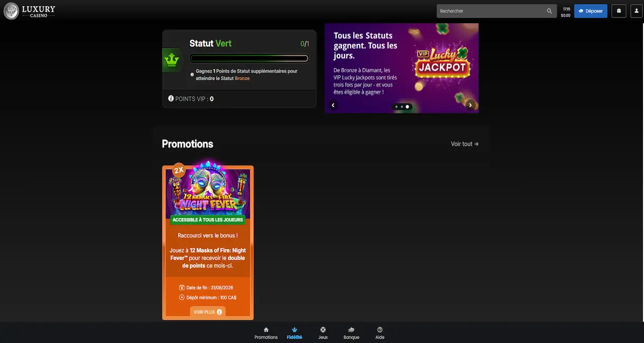Click the Raccourci vers le bonus text
644x343 pixels.
(x=207, y=235)
